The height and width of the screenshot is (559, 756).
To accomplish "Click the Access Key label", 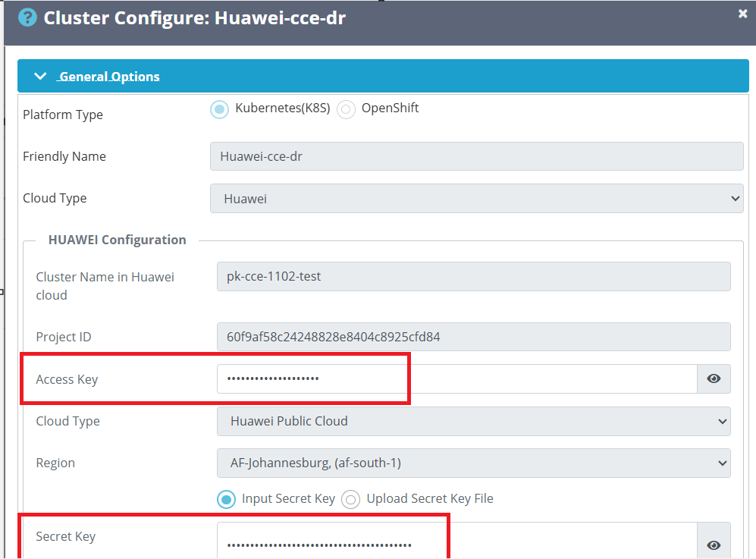I will [x=67, y=379].
